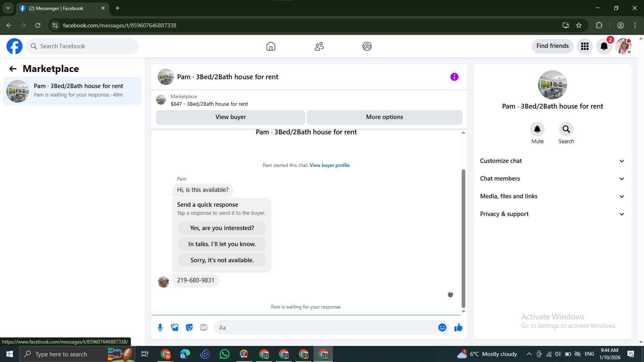Click the Find friends button

coord(553,46)
